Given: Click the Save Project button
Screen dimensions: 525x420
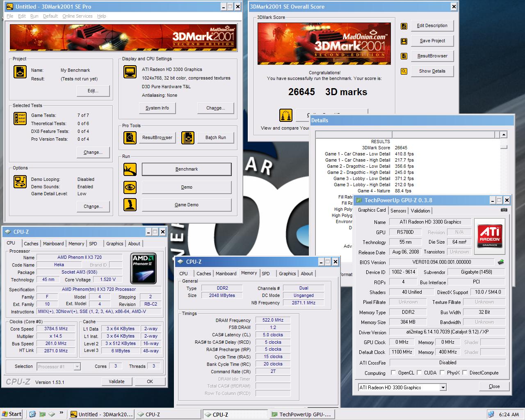Looking at the screenshot, I should [x=432, y=41].
